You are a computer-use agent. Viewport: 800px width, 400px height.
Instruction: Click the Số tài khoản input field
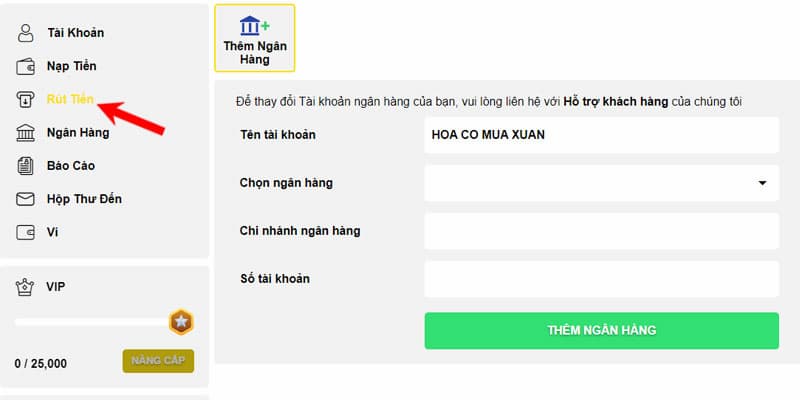point(600,279)
